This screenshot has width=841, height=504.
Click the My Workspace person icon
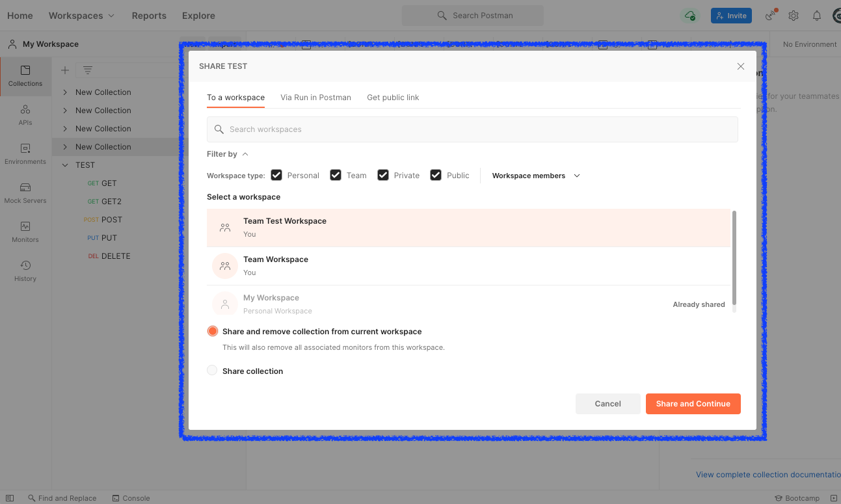pos(225,304)
